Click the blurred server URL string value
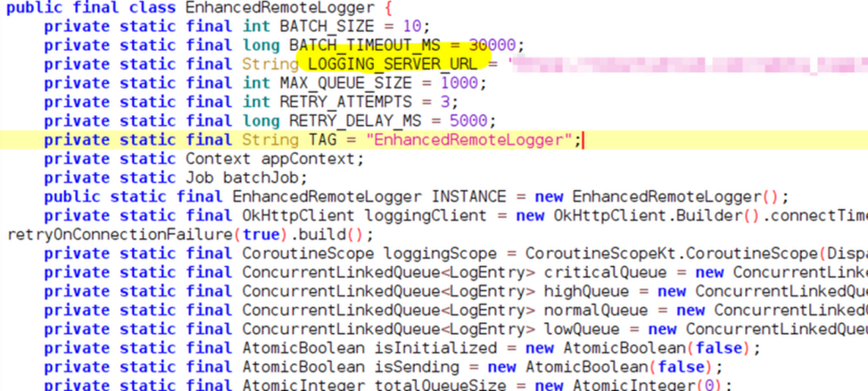The width and height of the screenshot is (868, 391). click(x=687, y=64)
